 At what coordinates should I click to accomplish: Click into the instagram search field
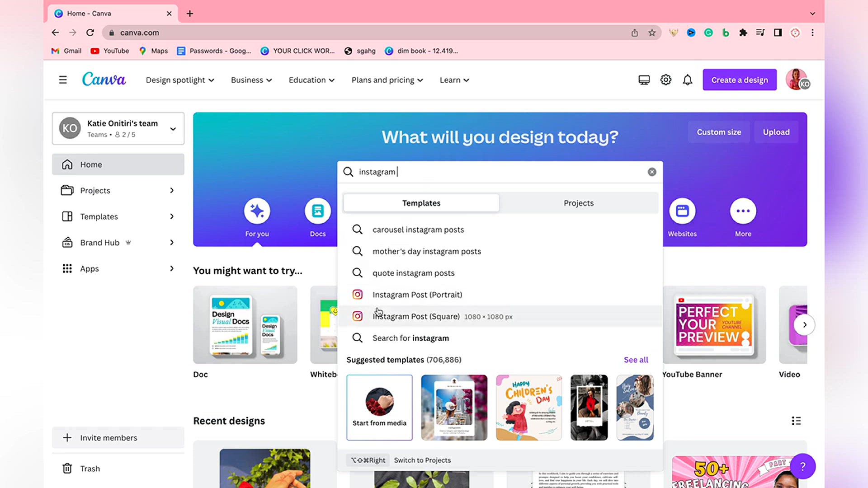500,172
